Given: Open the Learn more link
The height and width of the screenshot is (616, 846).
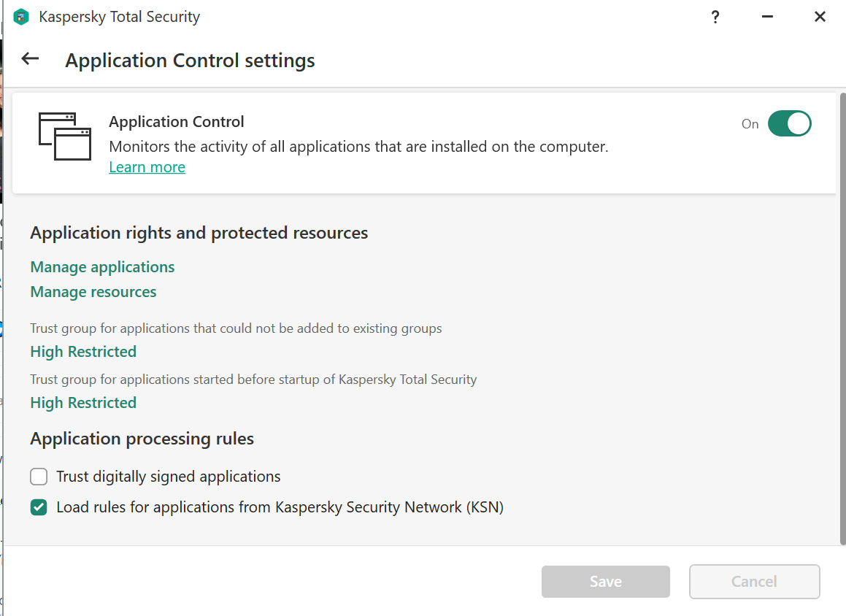Looking at the screenshot, I should click(x=147, y=167).
